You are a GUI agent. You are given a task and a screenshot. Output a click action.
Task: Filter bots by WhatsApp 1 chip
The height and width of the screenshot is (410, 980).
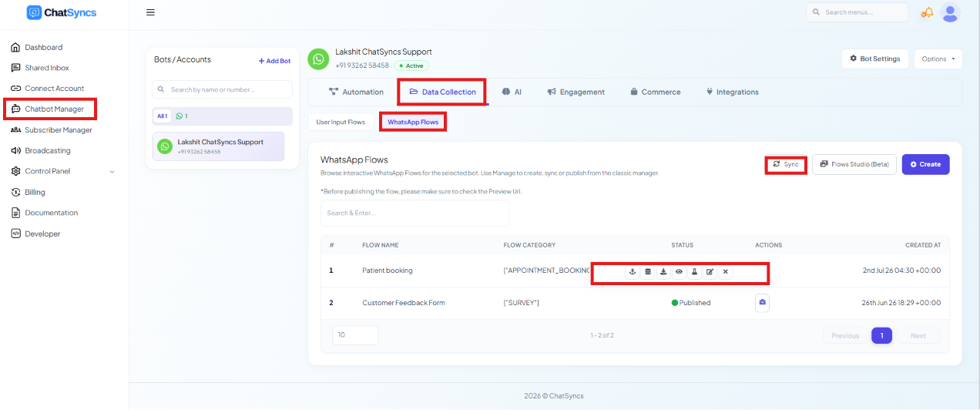pyautogui.click(x=182, y=116)
